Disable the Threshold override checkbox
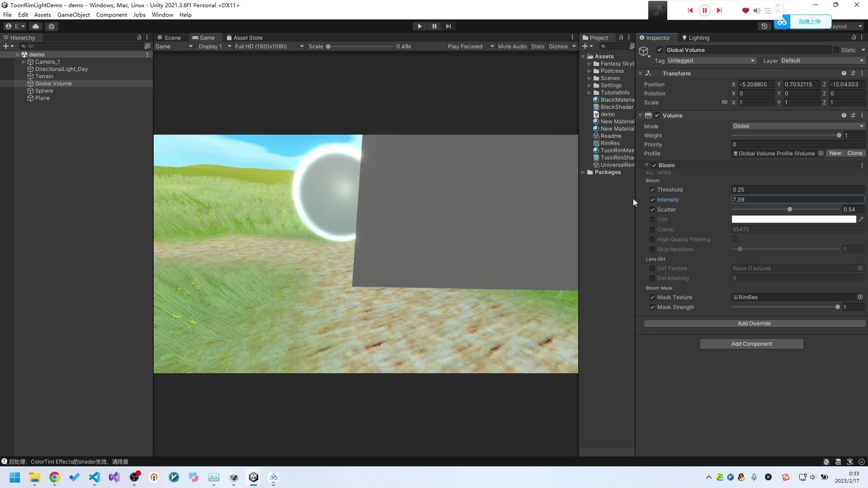 click(x=652, y=190)
